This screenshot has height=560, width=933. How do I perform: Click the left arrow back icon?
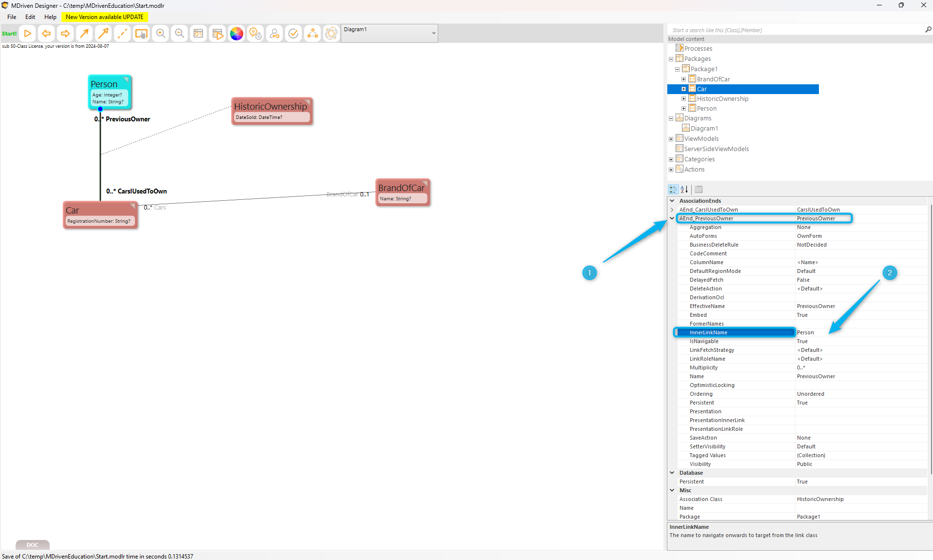(46, 34)
